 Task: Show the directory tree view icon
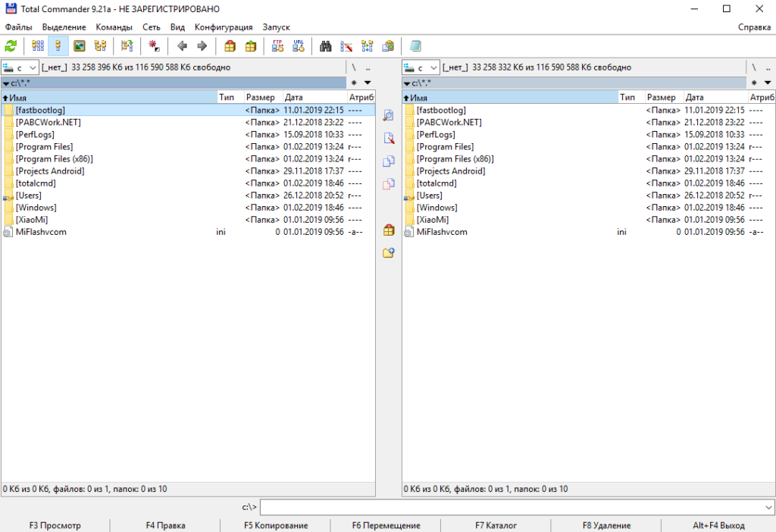click(x=101, y=46)
